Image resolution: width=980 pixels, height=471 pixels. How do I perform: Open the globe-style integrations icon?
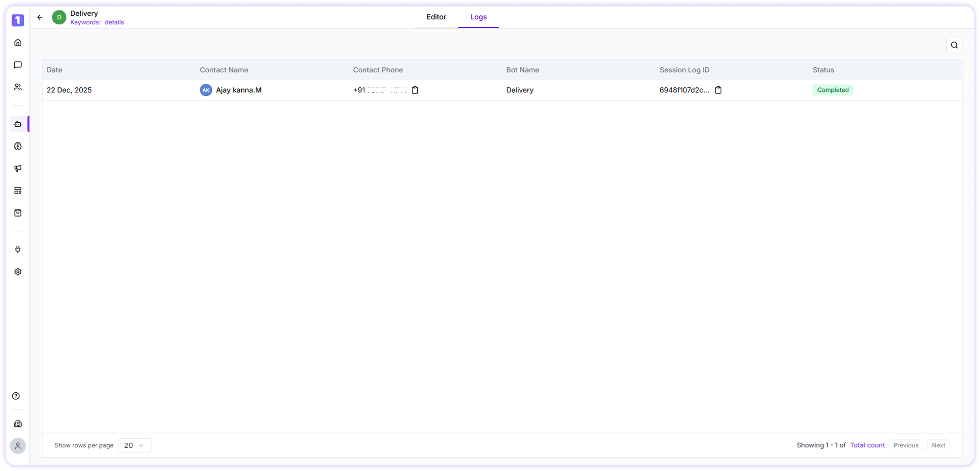18,146
